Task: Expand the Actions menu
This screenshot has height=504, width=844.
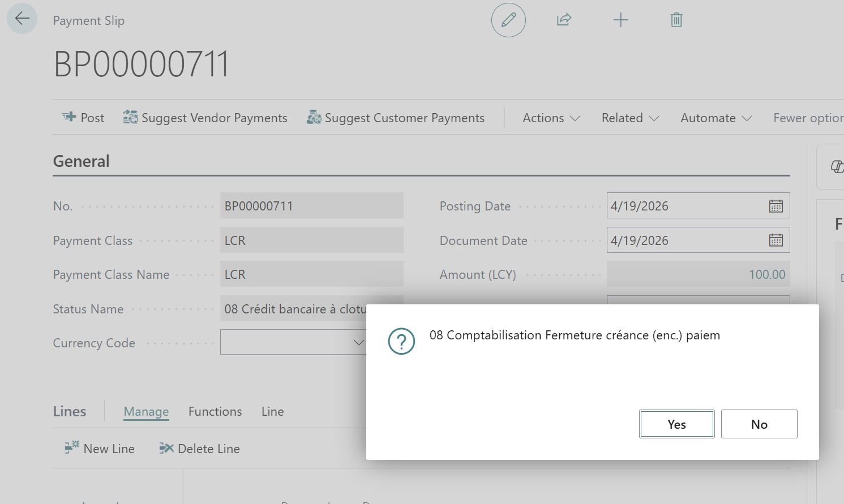Action: (551, 118)
